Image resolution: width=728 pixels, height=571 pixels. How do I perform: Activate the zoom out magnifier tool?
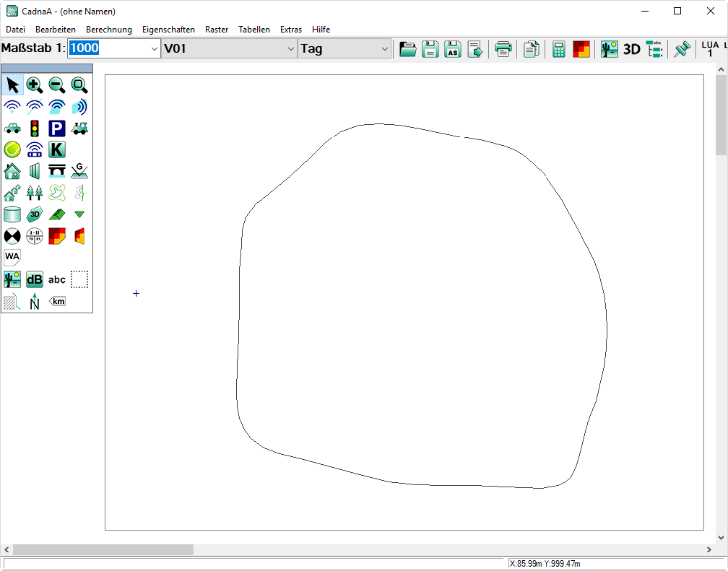(57, 85)
